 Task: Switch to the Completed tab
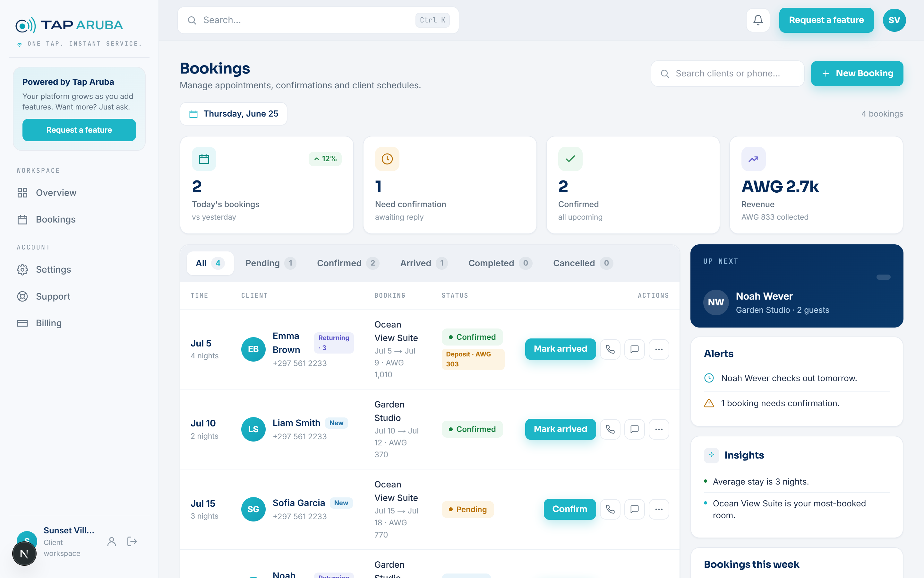pos(500,263)
